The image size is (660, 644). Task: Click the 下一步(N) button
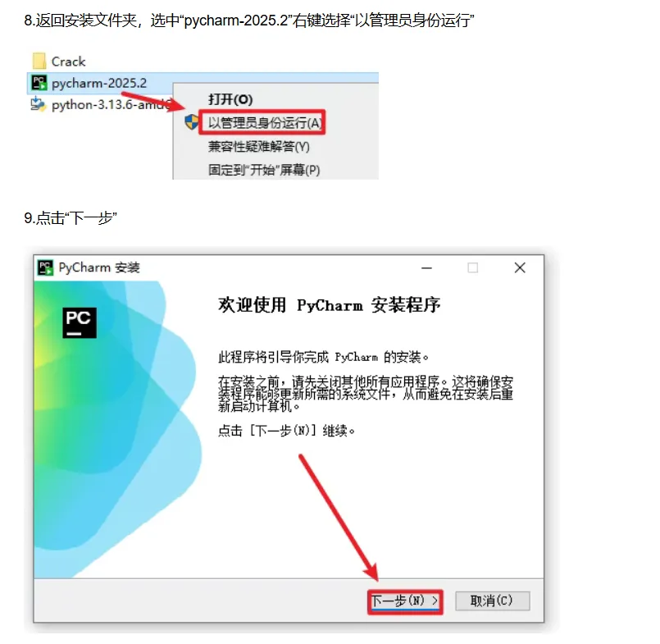click(405, 601)
